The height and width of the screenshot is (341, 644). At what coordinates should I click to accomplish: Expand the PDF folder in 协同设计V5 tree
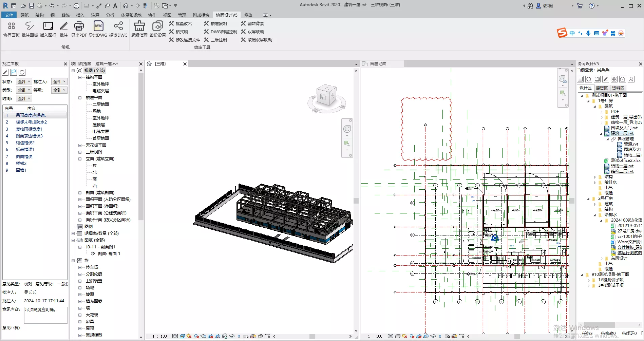[x=602, y=112]
